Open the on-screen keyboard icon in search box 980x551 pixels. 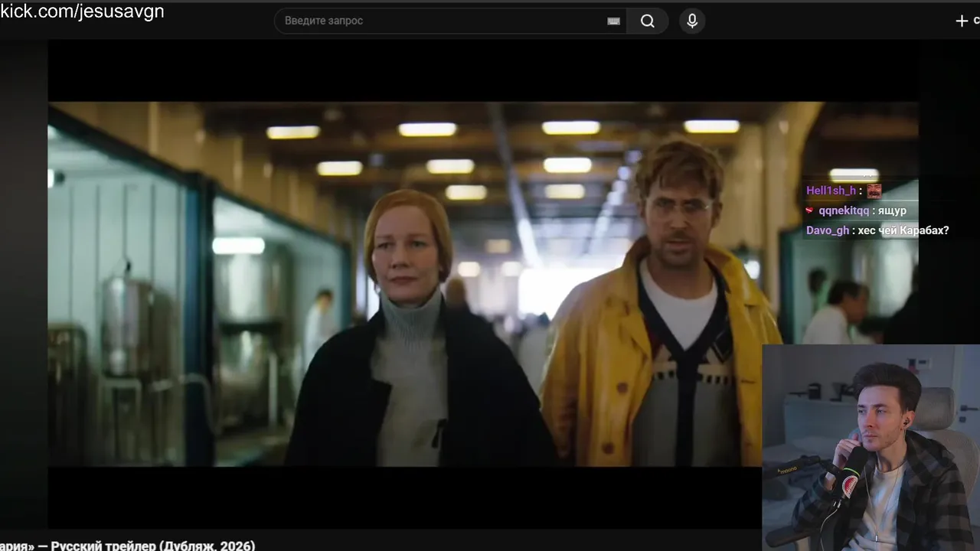[x=613, y=21]
